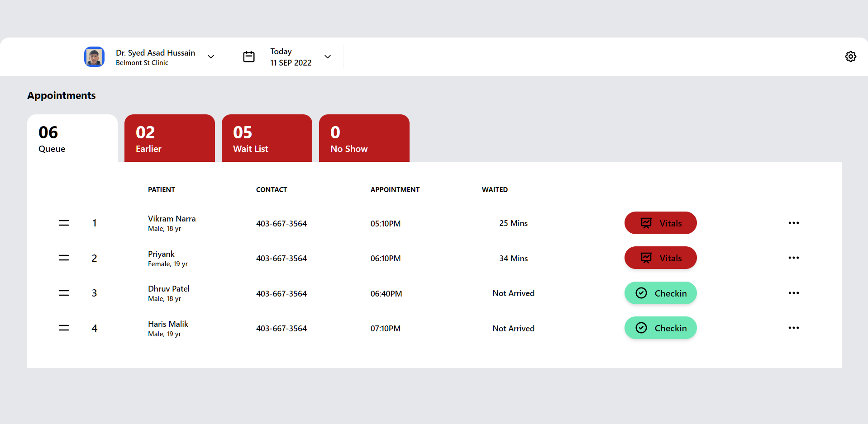Click the drag handle for Dhruv Patel
This screenshot has height=424, width=868.
tap(64, 293)
